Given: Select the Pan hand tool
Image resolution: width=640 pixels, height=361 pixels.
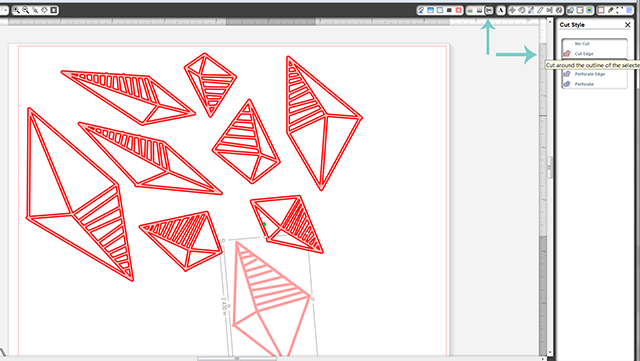Looking at the screenshot, I should [44, 10].
